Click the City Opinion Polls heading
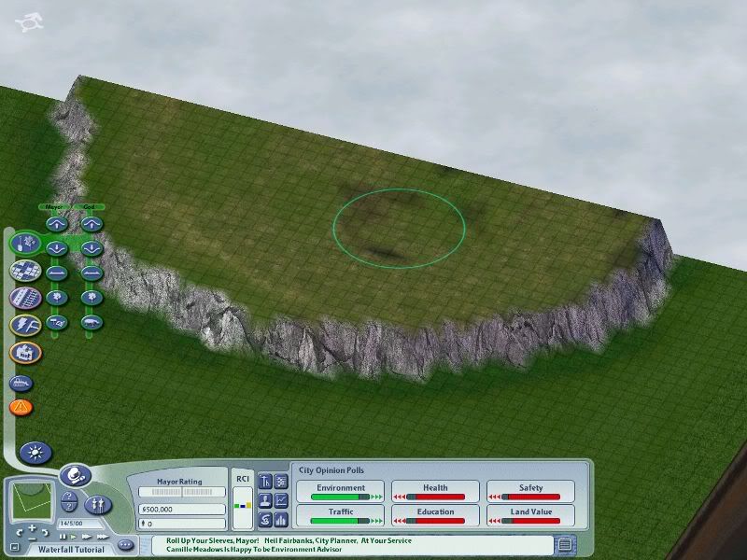747x560 pixels. pos(331,470)
